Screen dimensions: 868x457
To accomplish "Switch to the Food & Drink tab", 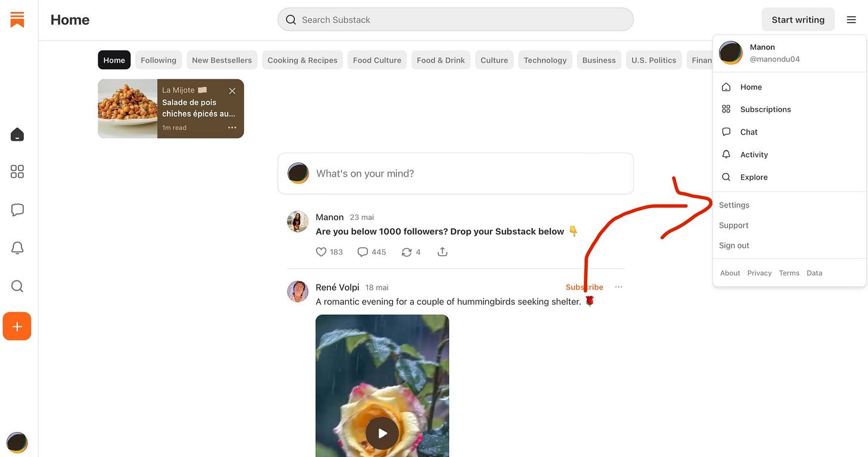I will (x=441, y=60).
